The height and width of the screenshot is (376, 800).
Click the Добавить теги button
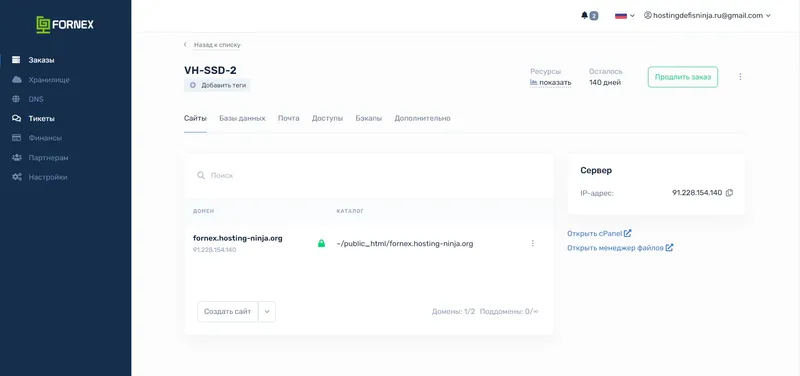(x=217, y=85)
